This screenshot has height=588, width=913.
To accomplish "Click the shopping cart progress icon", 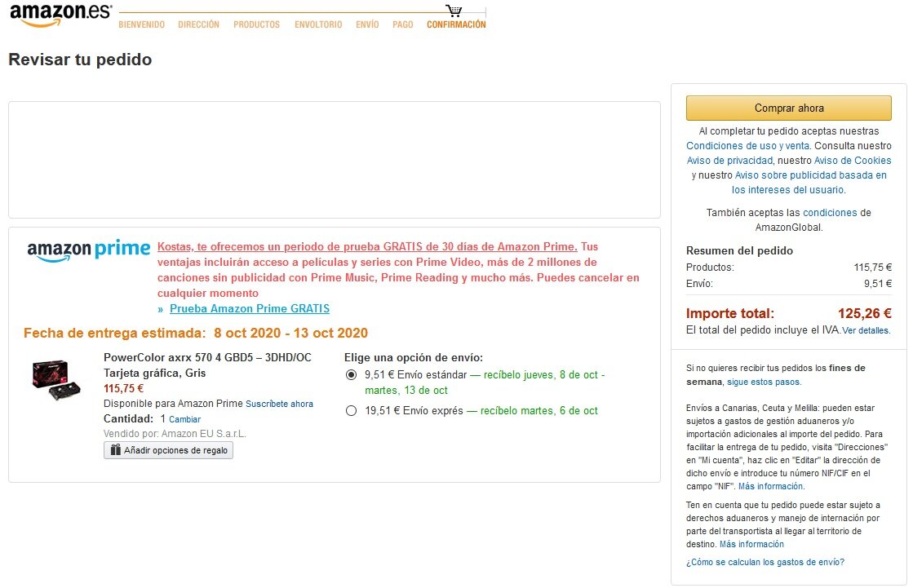I will click(x=454, y=11).
